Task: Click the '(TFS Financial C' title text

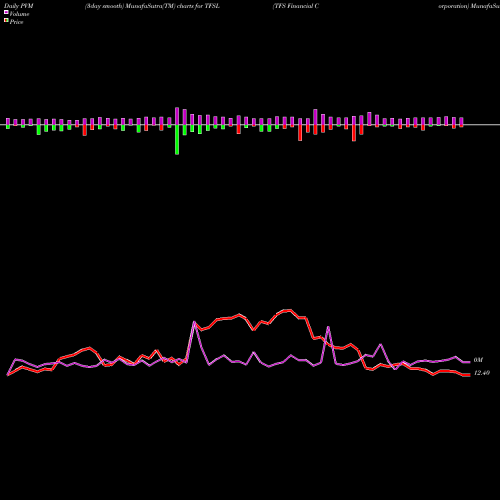Action: pos(296,6)
